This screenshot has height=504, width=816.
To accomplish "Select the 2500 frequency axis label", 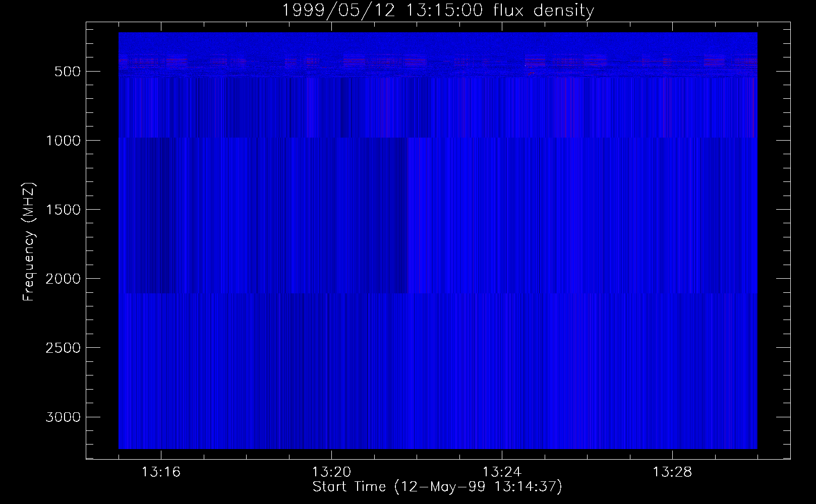I will coord(63,348).
